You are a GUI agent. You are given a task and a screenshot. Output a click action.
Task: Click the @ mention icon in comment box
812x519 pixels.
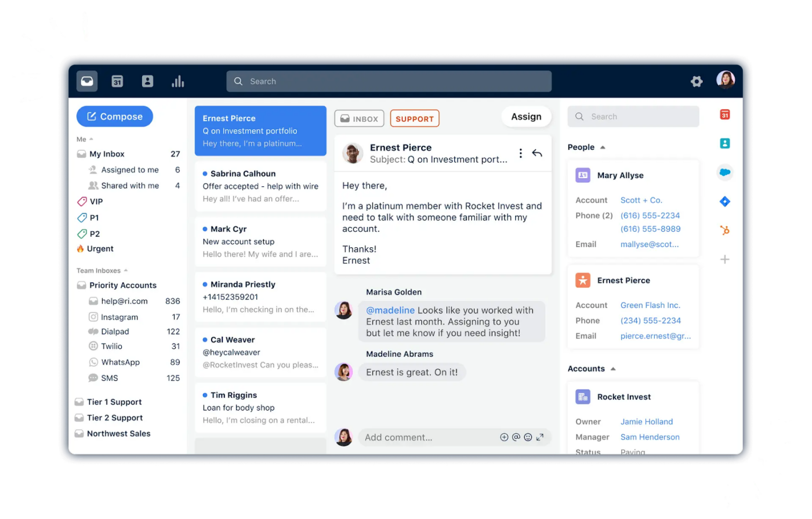[x=516, y=437]
